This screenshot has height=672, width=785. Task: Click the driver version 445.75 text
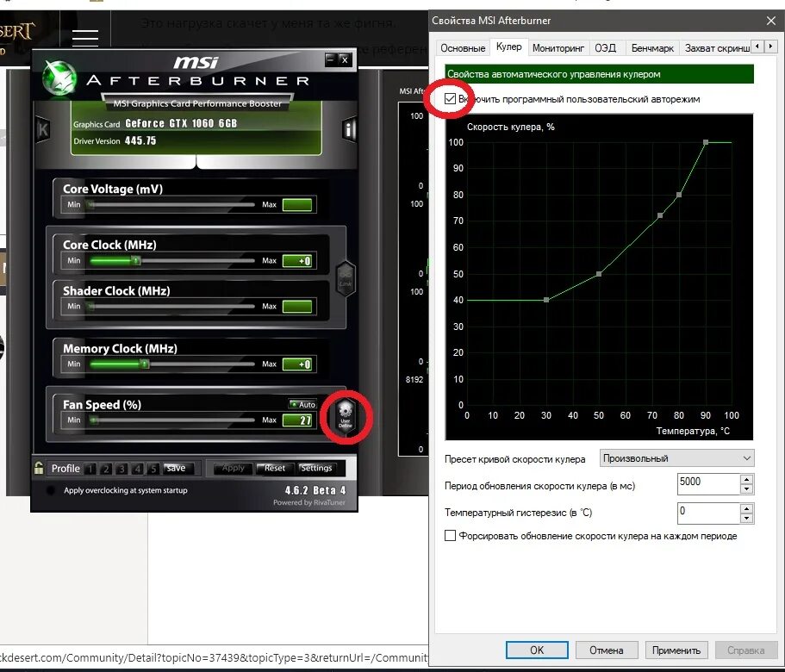(x=140, y=140)
